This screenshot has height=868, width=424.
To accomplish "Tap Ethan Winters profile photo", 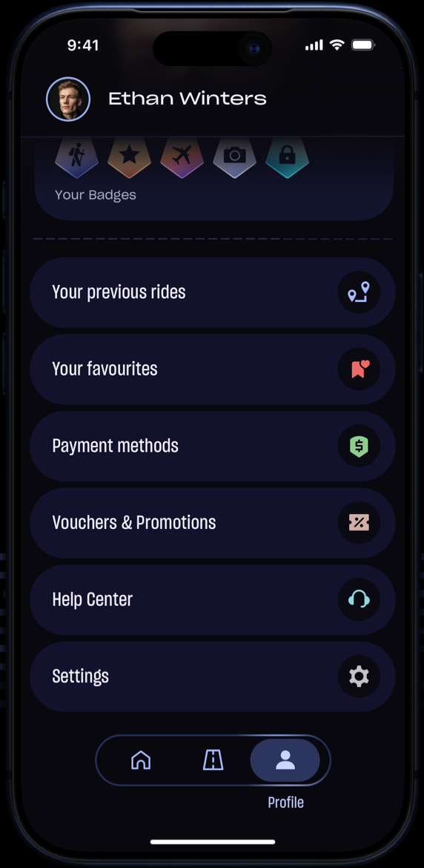I will (x=68, y=99).
